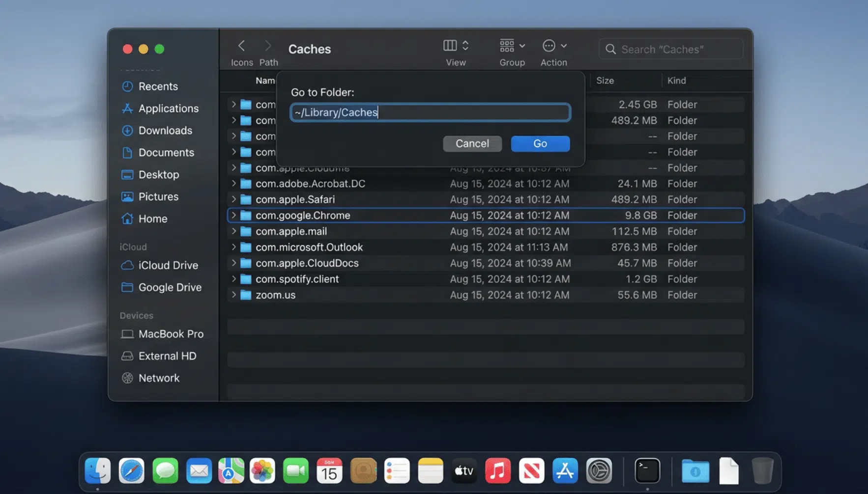Open iCloud Drive in sidebar
This screenshot has height=494, width=868.
coord(159,265)
